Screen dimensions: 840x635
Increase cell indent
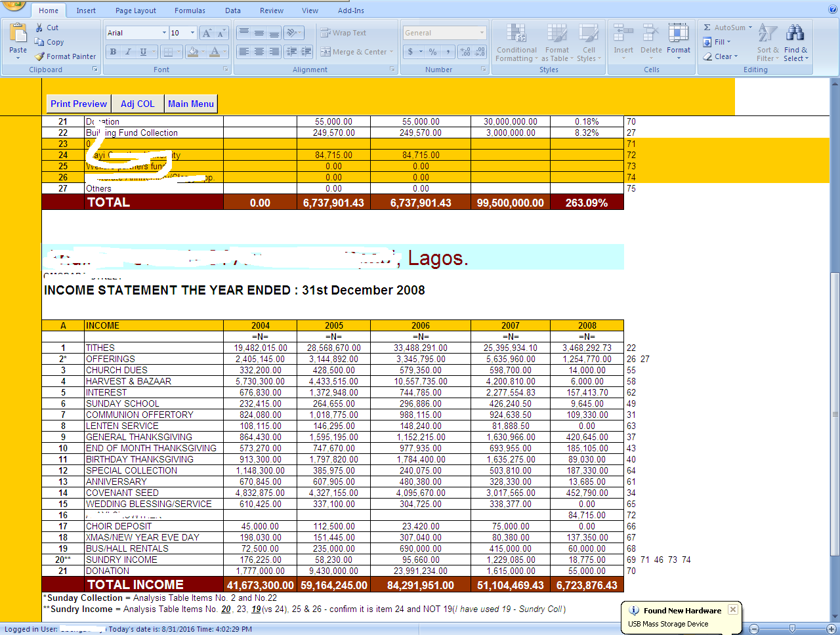(306, 52)
